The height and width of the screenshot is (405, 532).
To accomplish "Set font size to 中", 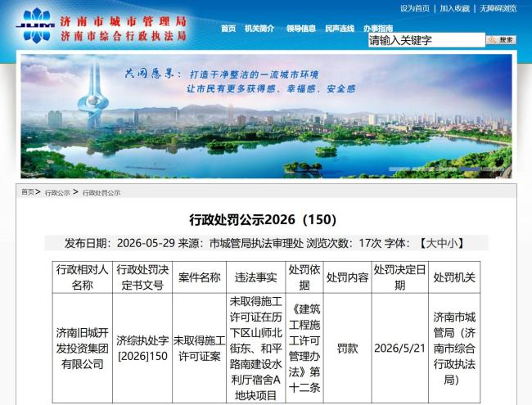I will click(442, 243).
